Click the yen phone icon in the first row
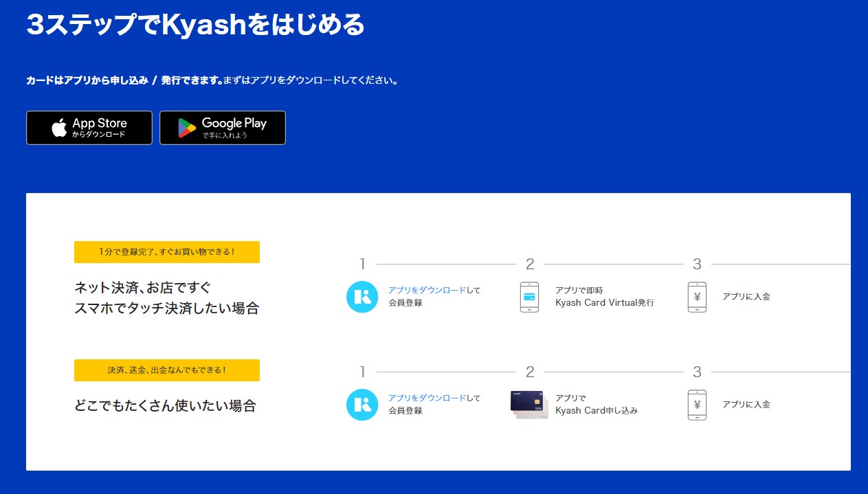Image resolution: width=868 pixels, height=494 pixels. [x=697, y=297]
